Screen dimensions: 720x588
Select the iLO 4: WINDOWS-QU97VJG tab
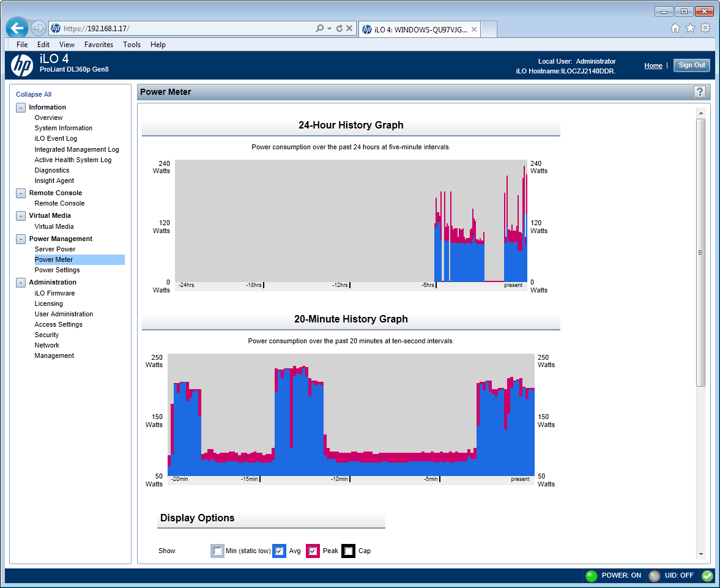pos(420,29)
